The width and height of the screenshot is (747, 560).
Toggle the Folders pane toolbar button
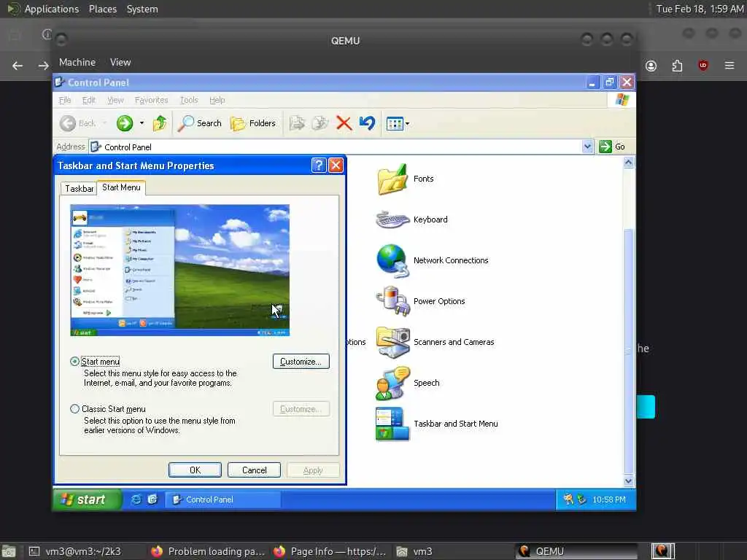253,123
